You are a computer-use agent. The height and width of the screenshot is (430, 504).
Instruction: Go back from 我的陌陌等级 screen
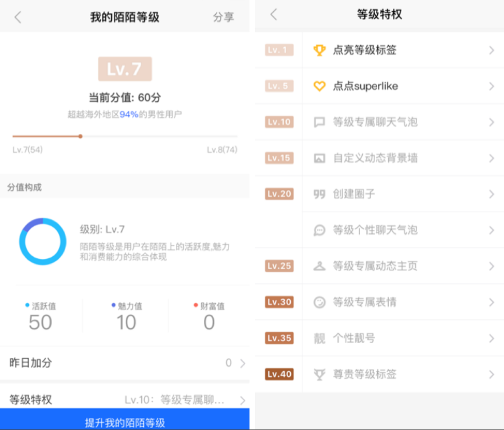coord(18,17)
